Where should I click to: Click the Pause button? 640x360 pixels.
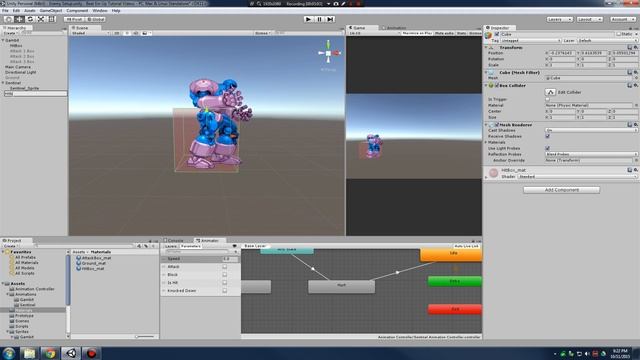click(320, 19)
